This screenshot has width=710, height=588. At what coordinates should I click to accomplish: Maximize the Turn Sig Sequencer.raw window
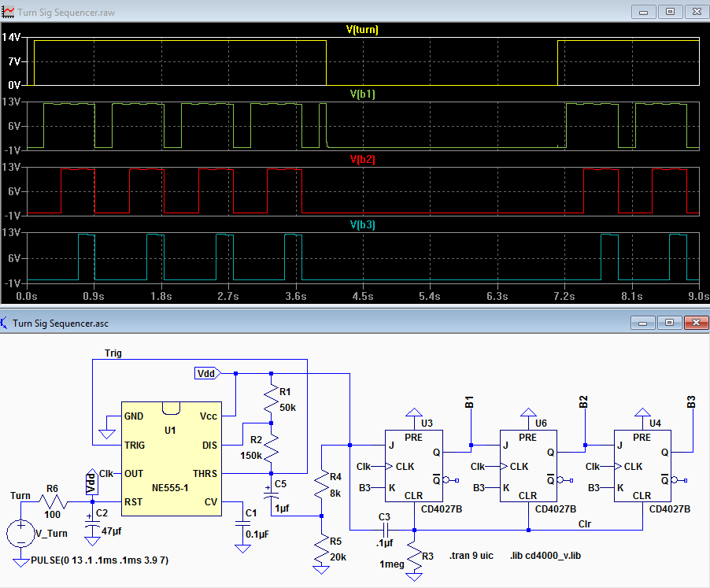pyautogui.click(x=670, y=12)
